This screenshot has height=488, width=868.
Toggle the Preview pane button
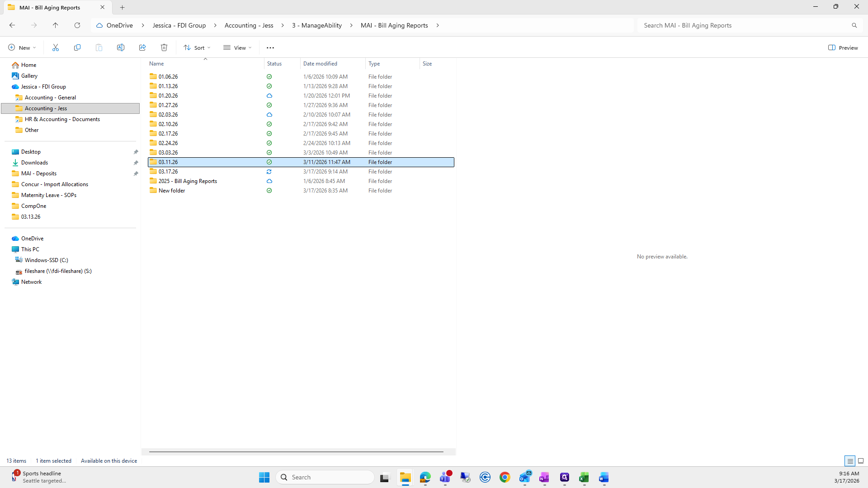click(843, 47)
